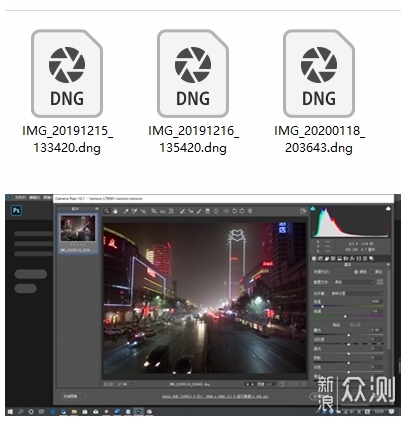Open the Profile (配置文件) dropdown
The image size is (406, 421).
pyautogui.click(x=354, y=282)
